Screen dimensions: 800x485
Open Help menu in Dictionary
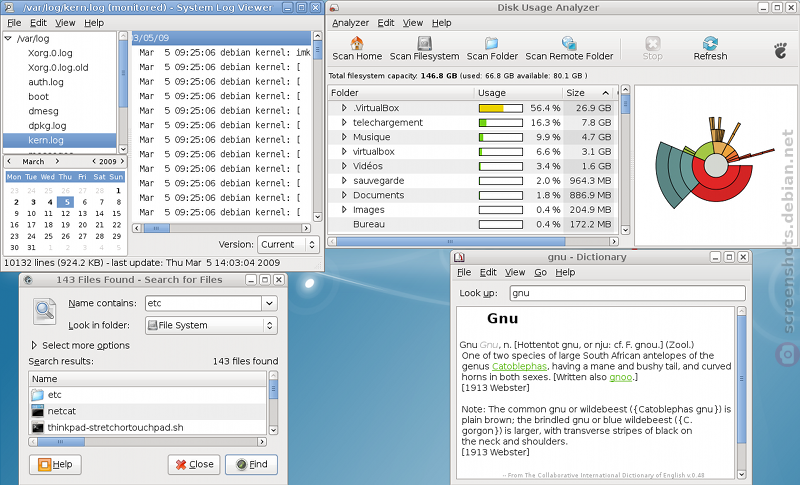click(565, 272)
